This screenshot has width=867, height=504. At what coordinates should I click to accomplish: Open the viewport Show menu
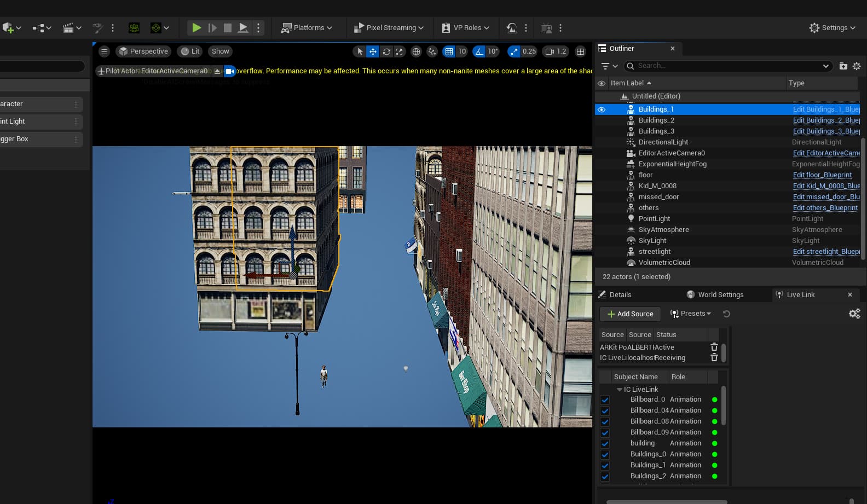pos(220,51)
